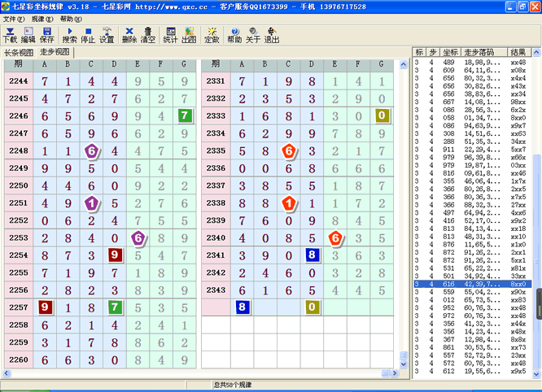The width and height of the screenshot is (542, 392).
Task: Click the grid's downward scroll arrow
Action: coord(404,364)
